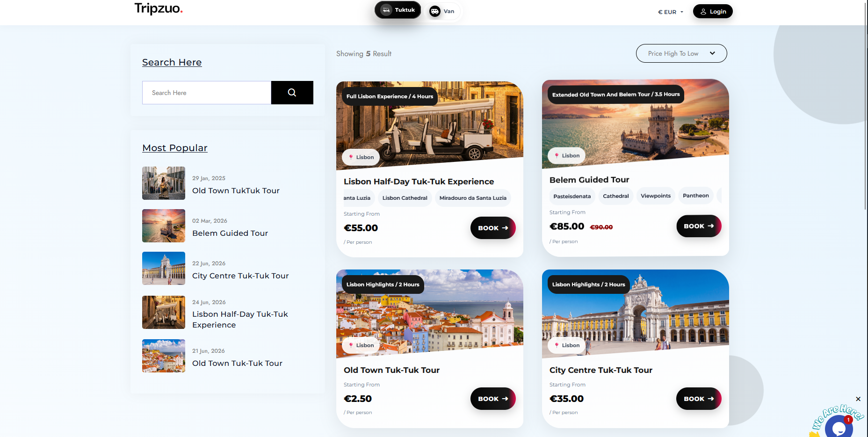
Task: Select the Tuktuk tab
Action: [398, 10]
